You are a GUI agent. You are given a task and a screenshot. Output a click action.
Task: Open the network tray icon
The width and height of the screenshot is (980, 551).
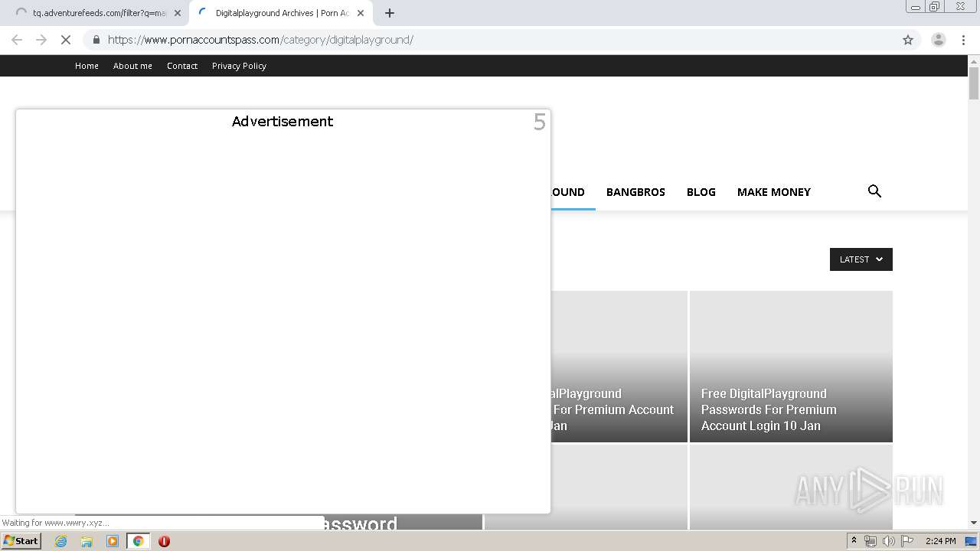[871, 541]
